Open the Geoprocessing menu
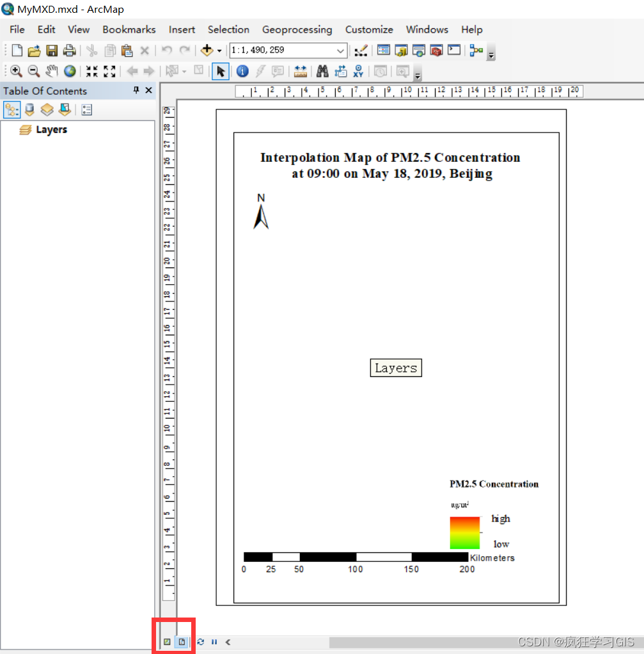The width and height of the screenshot is (644, 654). click(x=297, y=29)
